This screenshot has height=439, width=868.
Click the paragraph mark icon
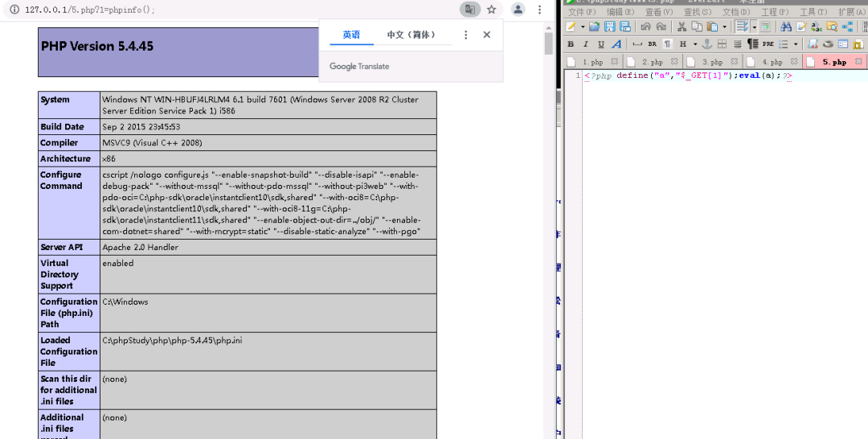(x=668, y=44)
